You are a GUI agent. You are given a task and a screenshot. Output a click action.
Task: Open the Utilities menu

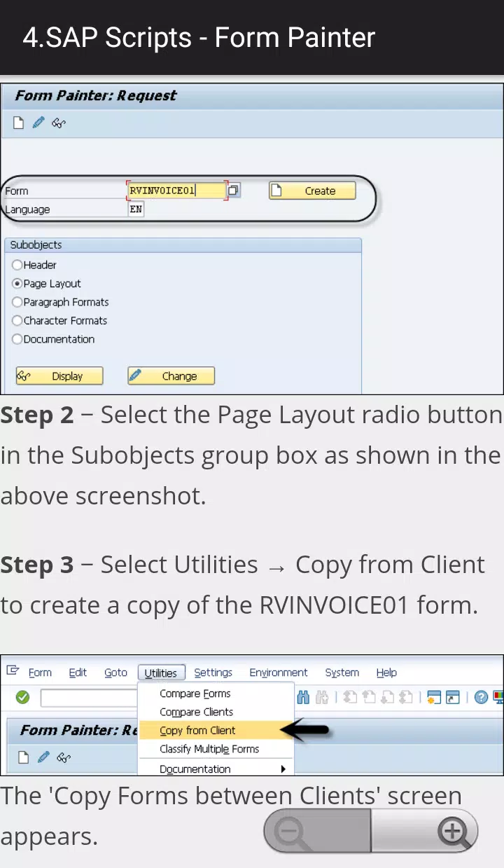161,673
